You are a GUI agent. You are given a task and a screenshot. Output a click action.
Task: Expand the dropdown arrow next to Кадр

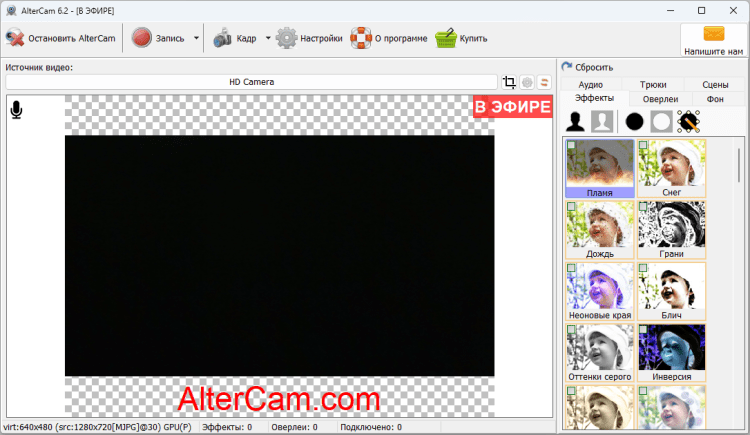(268, 38)
